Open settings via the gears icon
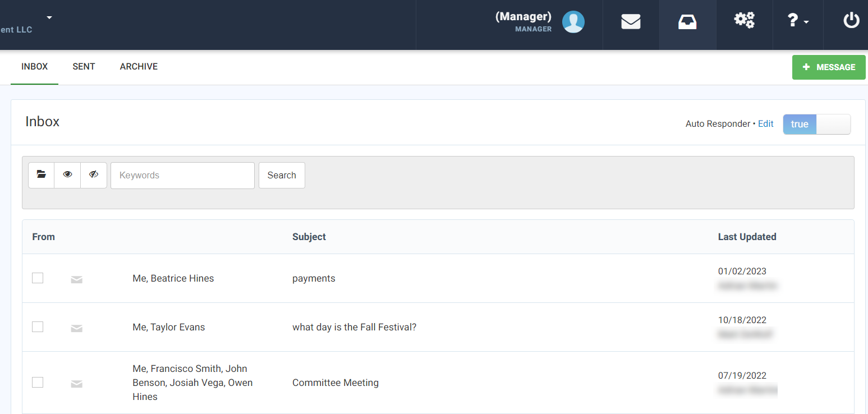This screenshot has width=868, height=414. [x=744, y=20]
